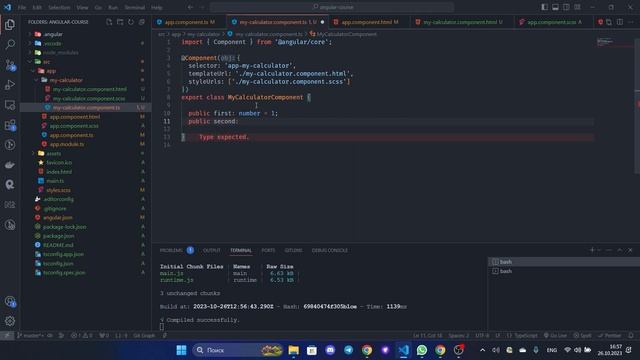Click Go Live in the status bar

(555, 336)
